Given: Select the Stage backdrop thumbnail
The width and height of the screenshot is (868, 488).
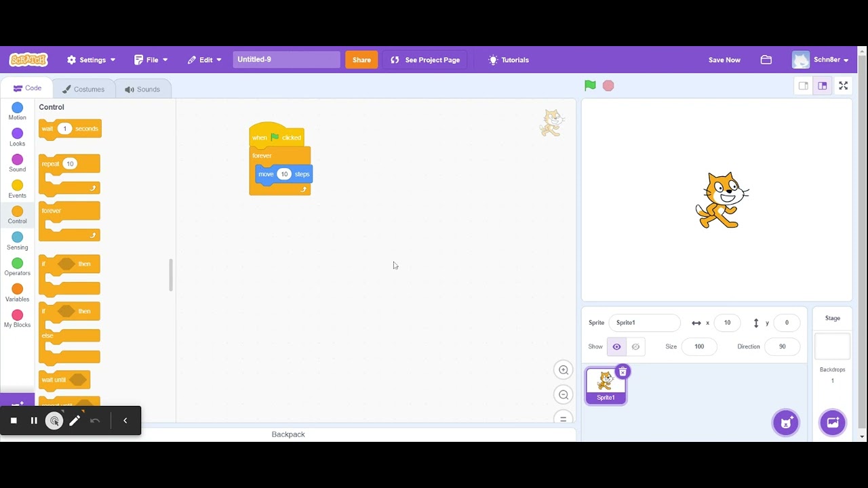Looking at the screenshot, I should (x=832, y=346).
